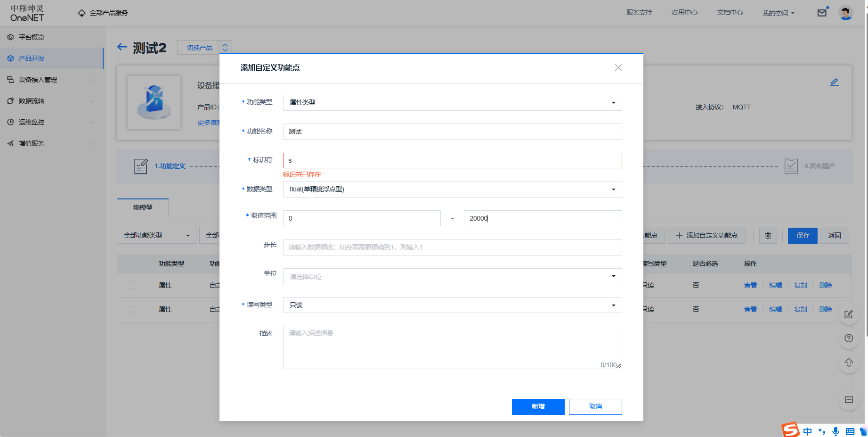Click the 编辑 link in first row

click(775, 285)
